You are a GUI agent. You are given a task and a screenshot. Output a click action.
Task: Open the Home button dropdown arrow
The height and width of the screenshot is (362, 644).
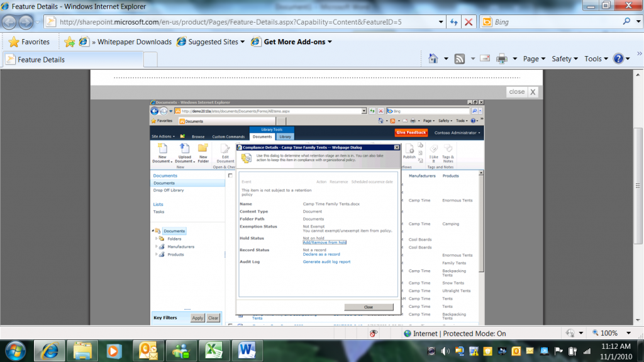tap(446, 59)
